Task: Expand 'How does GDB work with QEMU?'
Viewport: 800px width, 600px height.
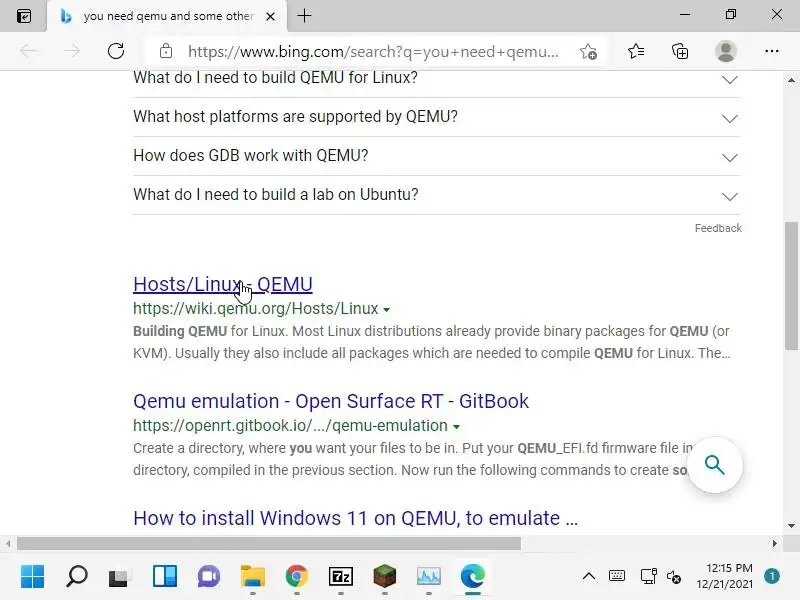Action: click(x=436, y=156)
